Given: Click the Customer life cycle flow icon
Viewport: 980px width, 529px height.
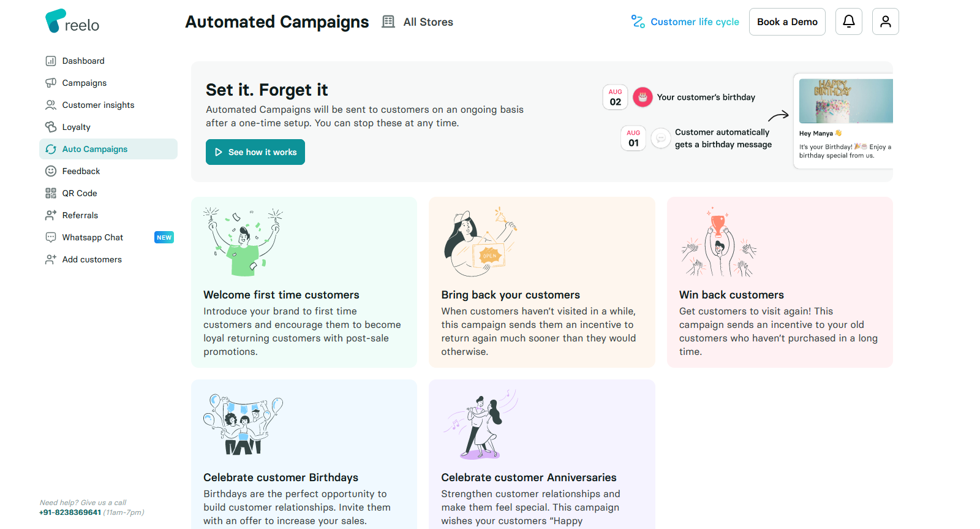Looking at the screenshot, I should click(638, 21).
